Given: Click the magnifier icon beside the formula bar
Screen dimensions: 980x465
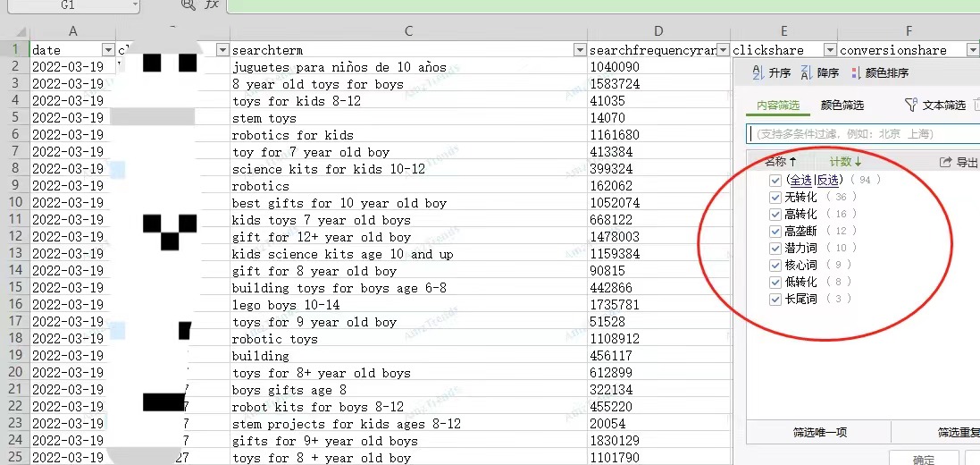Looking at the screenshot, I should (x=188, y=4).
